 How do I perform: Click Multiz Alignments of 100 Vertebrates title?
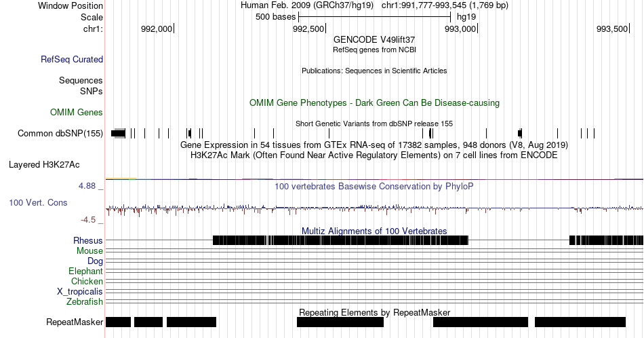[374, 231]
